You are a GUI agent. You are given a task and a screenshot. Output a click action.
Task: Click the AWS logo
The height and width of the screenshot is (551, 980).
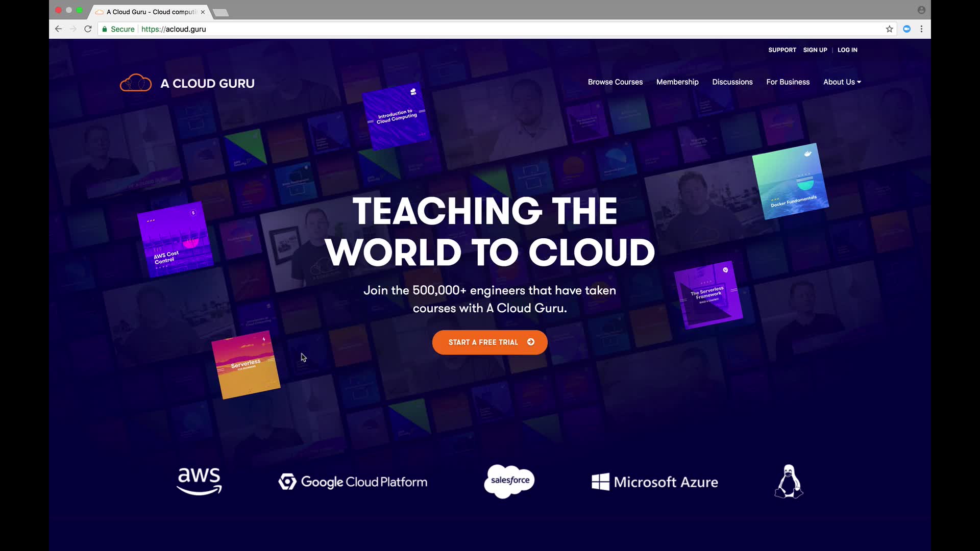point(199,481)
